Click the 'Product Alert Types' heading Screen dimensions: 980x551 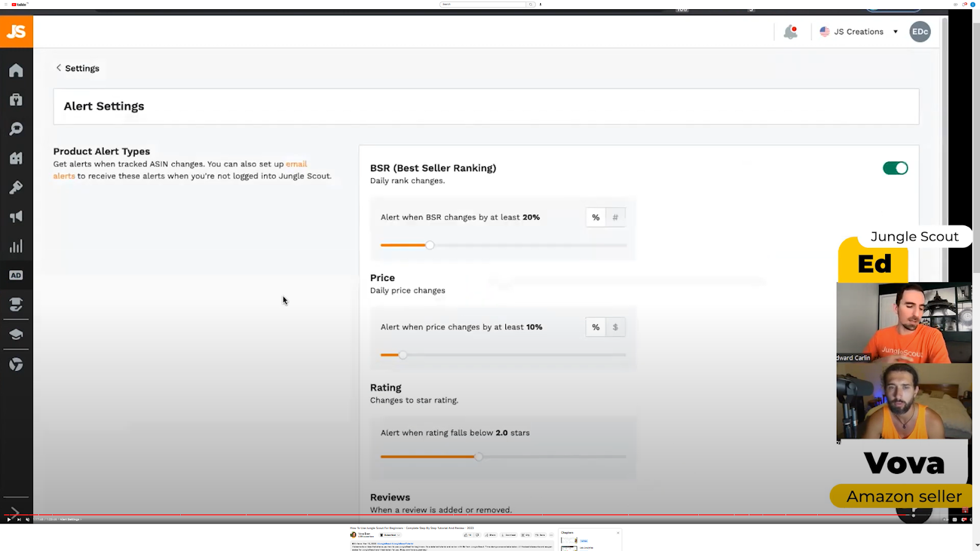102,151
